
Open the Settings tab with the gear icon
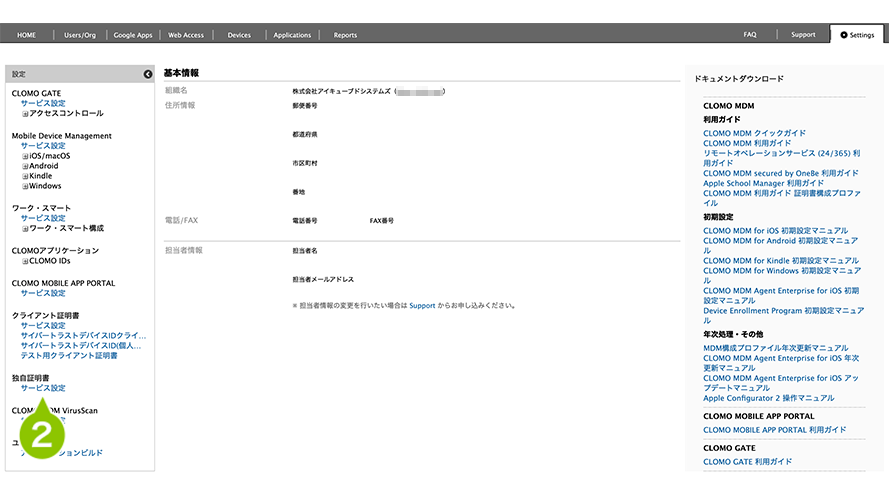click(x=857, y=35)
